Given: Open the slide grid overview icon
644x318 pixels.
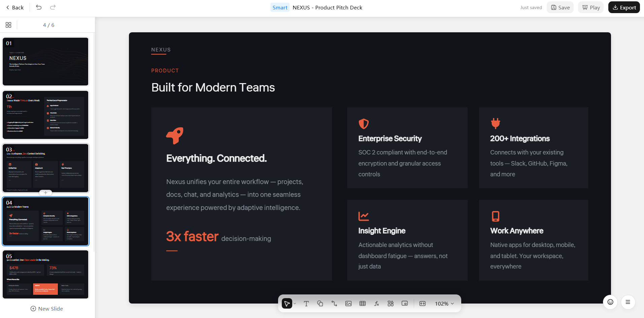Looking at the screenshot, I should click(x=8, y=25).
